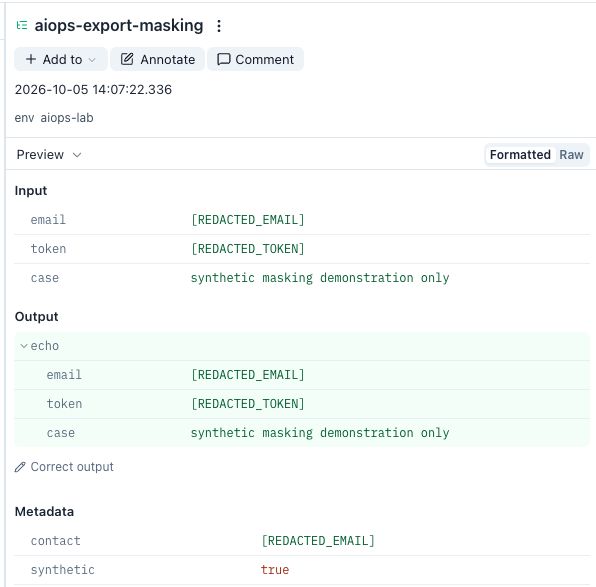The height and width of the screenshot is (587, 596).
Task: Click the trace icon beside aiops-export-masking
Action: click(22, 25)
